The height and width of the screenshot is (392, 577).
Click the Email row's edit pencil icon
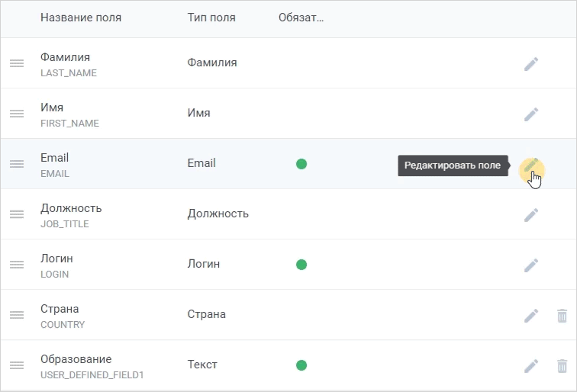point(531,165)
